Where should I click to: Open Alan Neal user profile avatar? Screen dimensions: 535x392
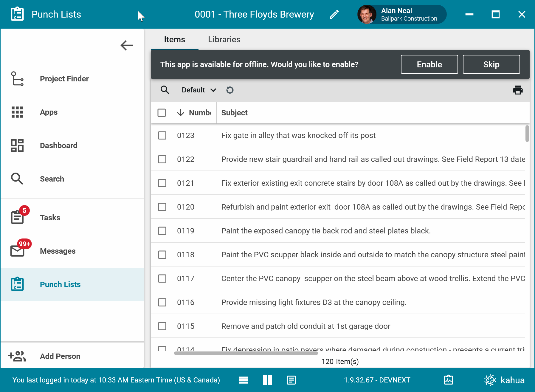tap(367, 14)
